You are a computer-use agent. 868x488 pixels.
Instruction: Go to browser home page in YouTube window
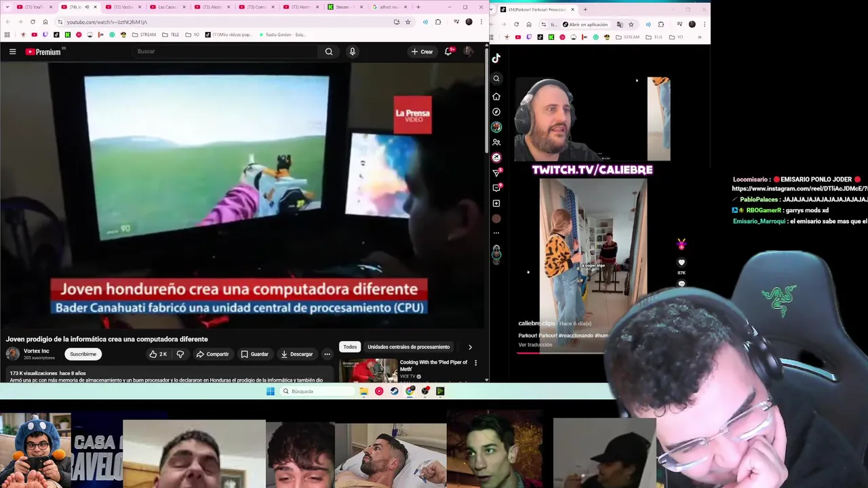tap(45, 22)
